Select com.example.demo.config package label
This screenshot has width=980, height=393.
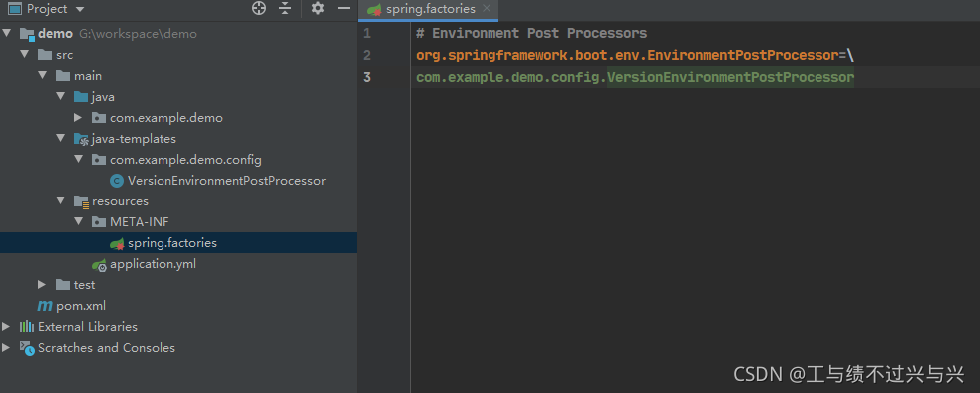coord(185,160)
